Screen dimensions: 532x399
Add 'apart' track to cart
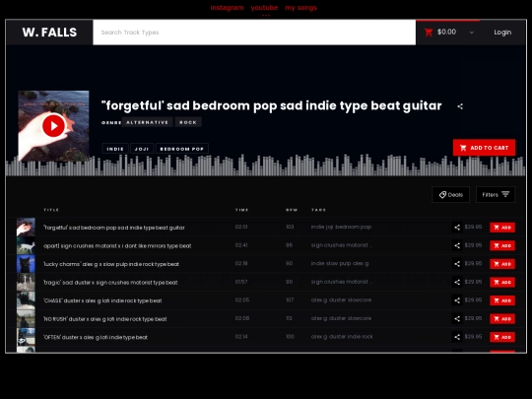502,245
